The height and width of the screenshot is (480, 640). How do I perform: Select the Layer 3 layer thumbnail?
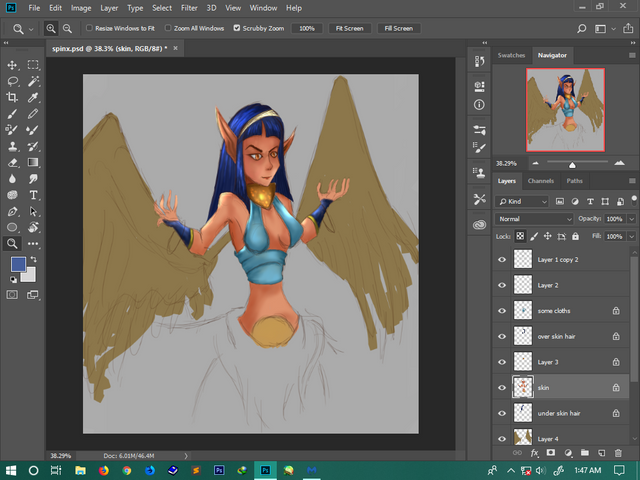click(x=523, y=362)
